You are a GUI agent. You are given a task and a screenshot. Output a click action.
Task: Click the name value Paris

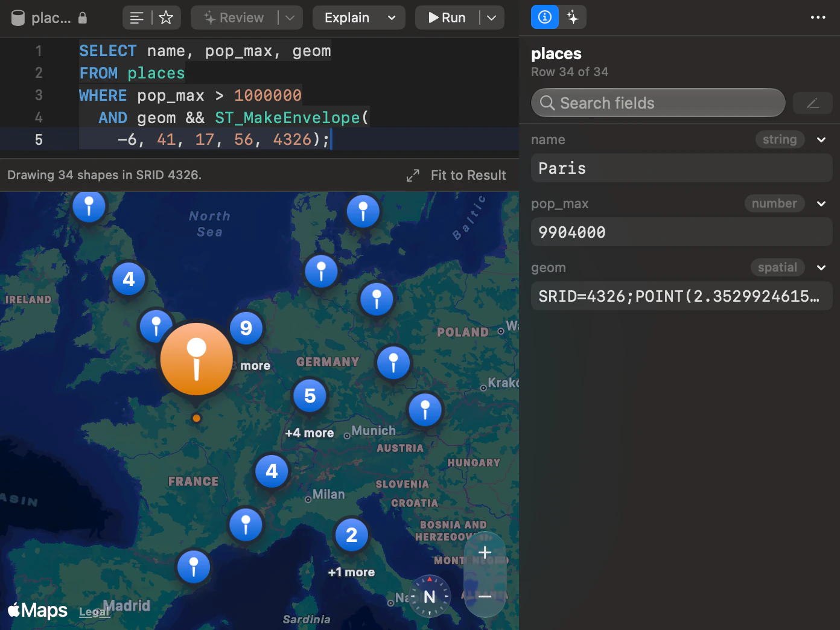pos(682,168)
